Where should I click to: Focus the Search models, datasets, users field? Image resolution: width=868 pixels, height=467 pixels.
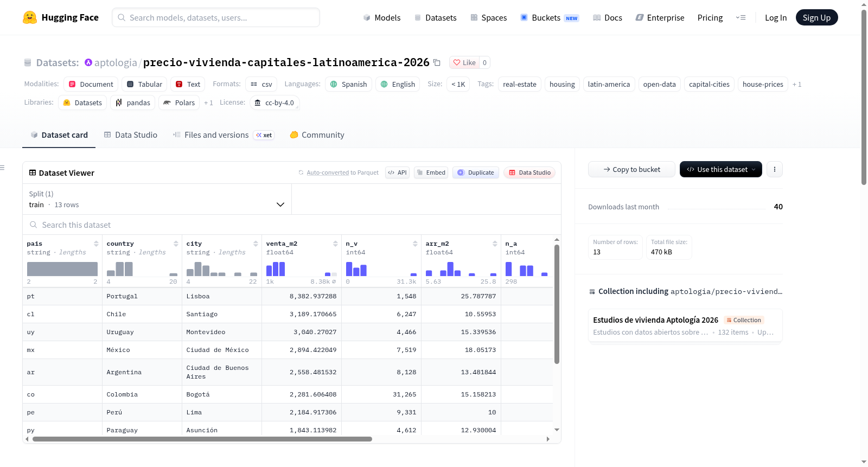(x=216, y=17)
